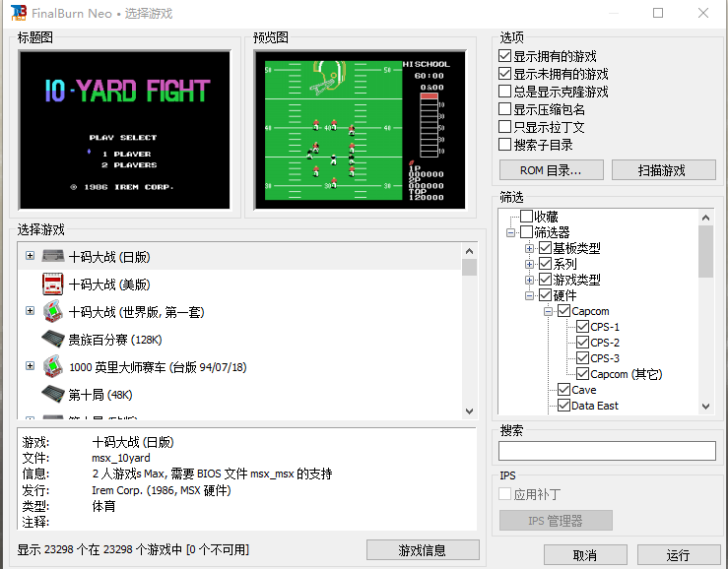728x569 pixels.
Task: Maximize the FinalBurn Neo window
Action: 658,13
